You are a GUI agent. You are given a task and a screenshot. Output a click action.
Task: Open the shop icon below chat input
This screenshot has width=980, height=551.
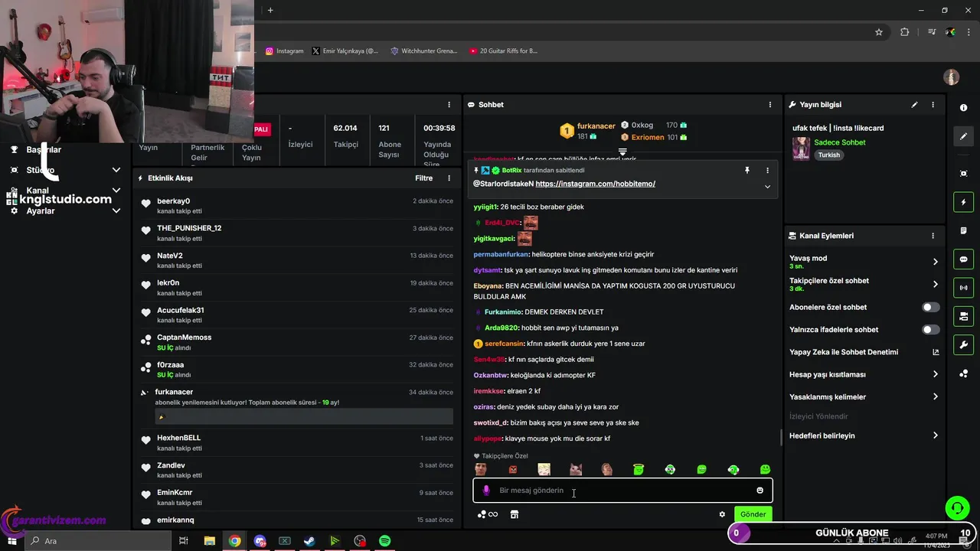[514, 514]
